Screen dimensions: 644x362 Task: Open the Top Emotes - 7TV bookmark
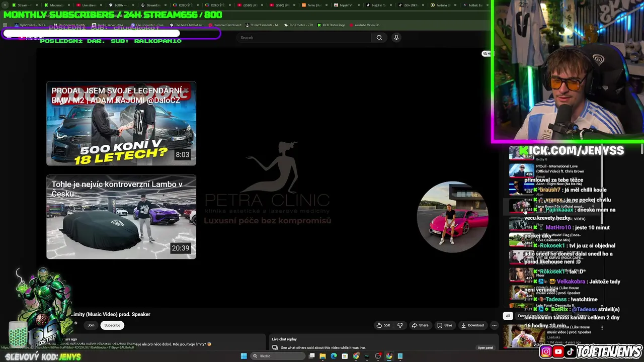tap(298, 25)
